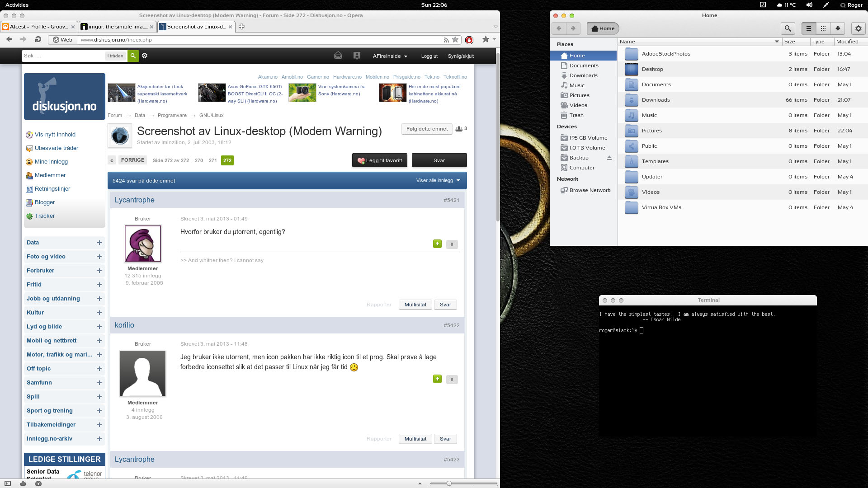Expand the Kultur category
Screen dimensions: 868x488
point(99,313)
